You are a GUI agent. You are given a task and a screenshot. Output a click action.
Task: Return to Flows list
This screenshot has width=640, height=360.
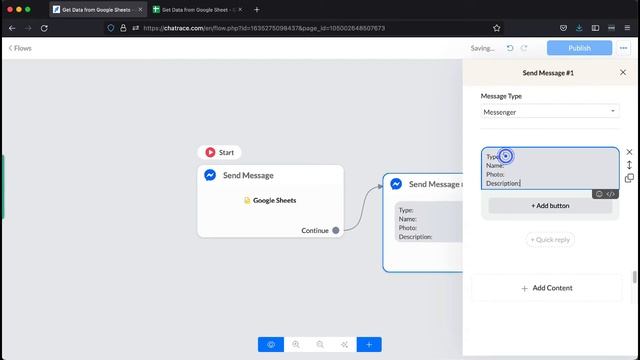[x=20, y=48]
